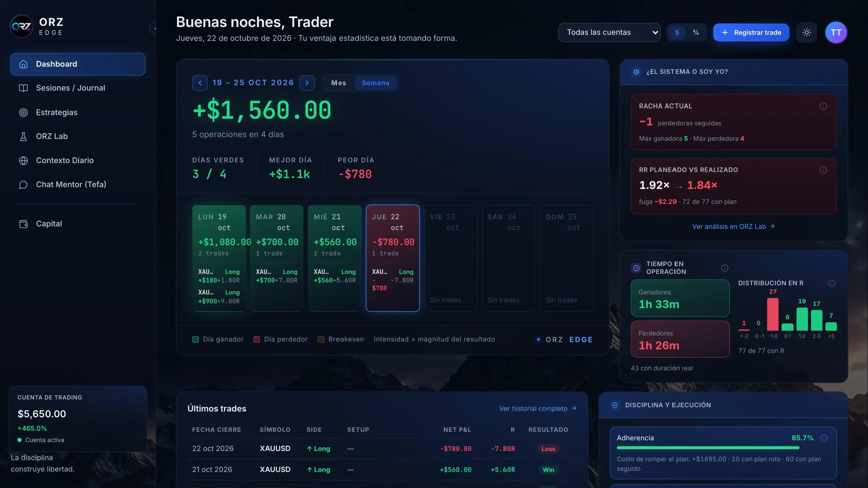This screenshot has width=868, height=488.
Task: Click the clock icon in Tiempo en Operación
Action: click(x=636, y=268)
